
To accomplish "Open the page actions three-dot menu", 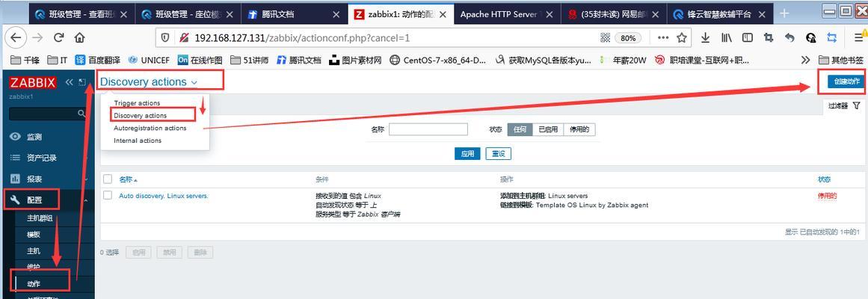I will tap(662, 37).
